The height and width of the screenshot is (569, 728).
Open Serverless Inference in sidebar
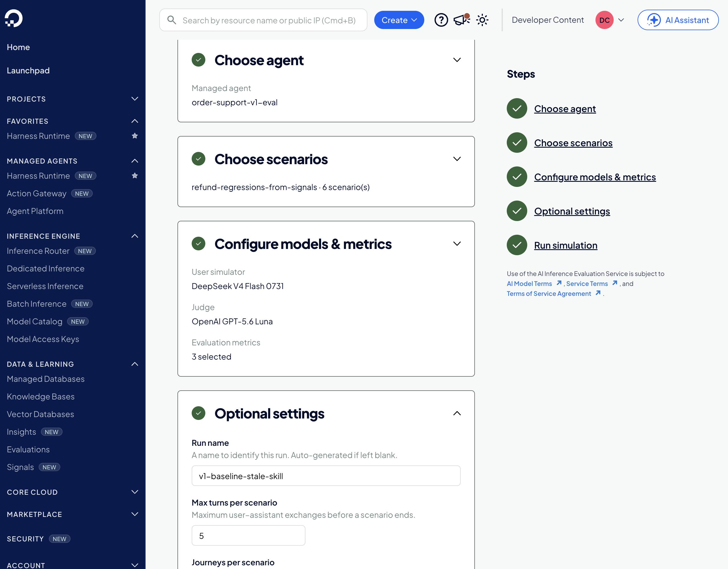click(x=45, y=286)
